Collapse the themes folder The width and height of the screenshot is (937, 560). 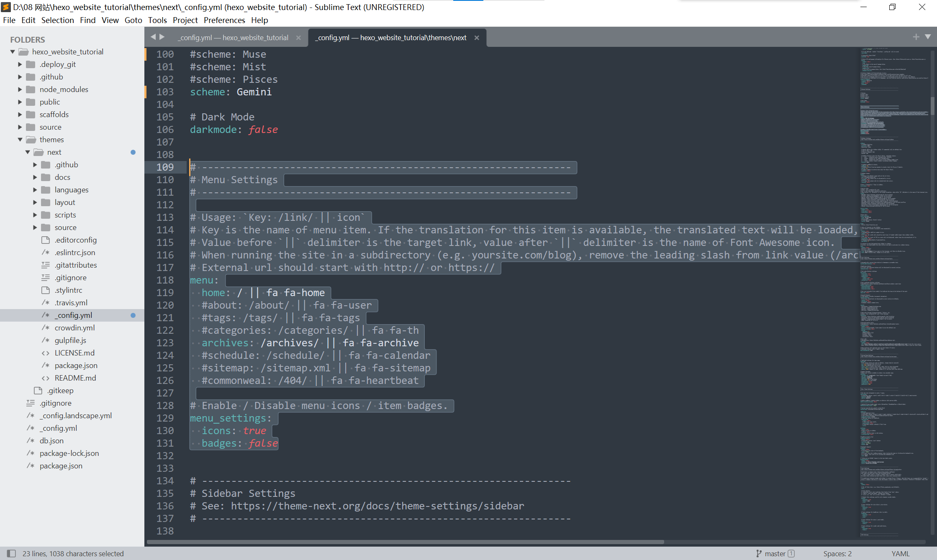point(20,140)
